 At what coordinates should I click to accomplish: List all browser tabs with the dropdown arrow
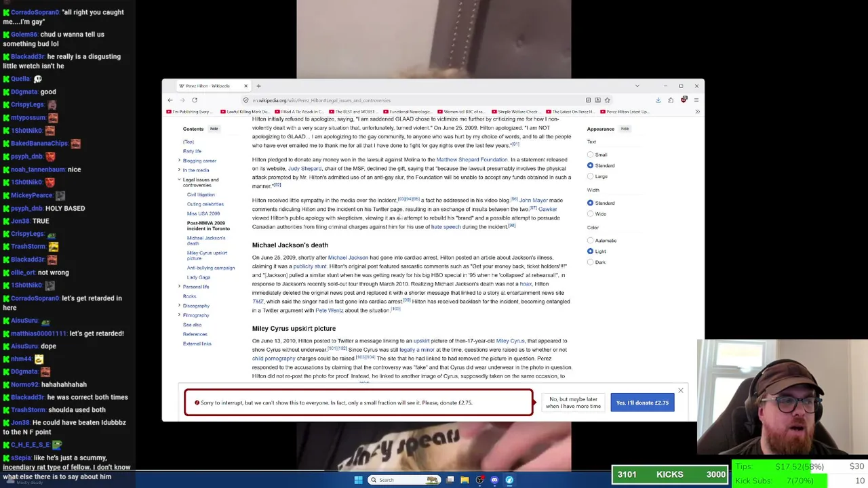pyautogui.click(x=637, y=86)
